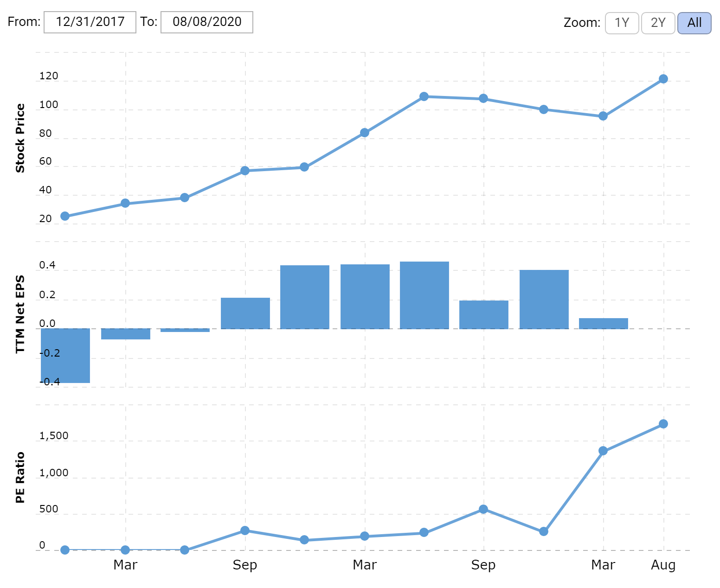The height and width of the screenshot is (588, 720).
Task: Set zoom to 1Y
Action: tap(622, 23)
